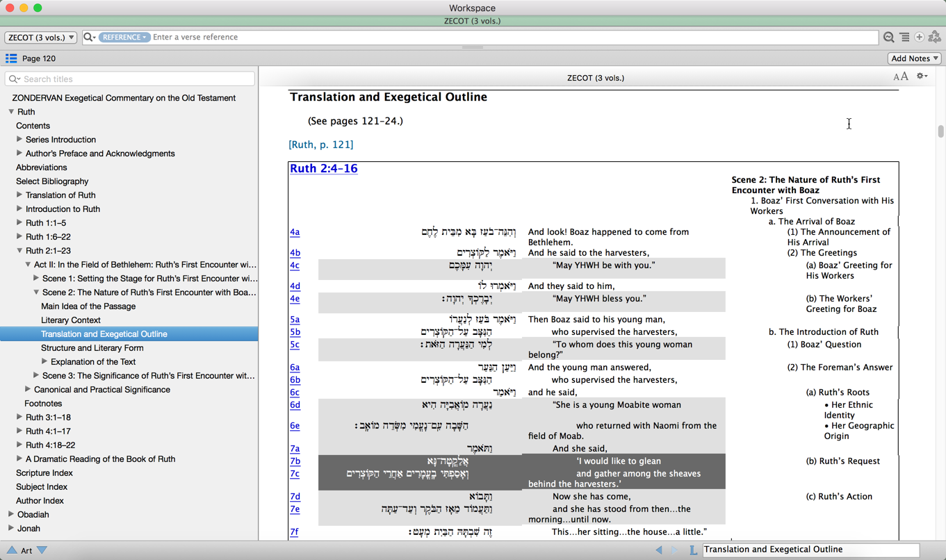Expand Author's Preface and Acknowledgments triangle
946x560 pixels.
(19, 154)
